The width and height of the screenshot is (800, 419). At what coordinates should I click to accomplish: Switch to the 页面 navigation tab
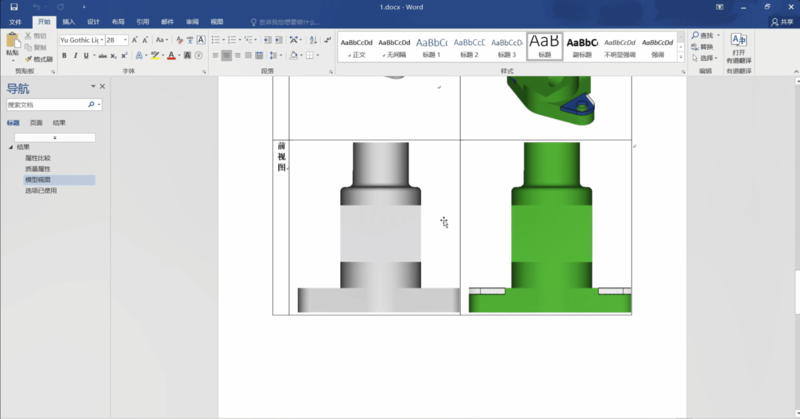point(36,122)
